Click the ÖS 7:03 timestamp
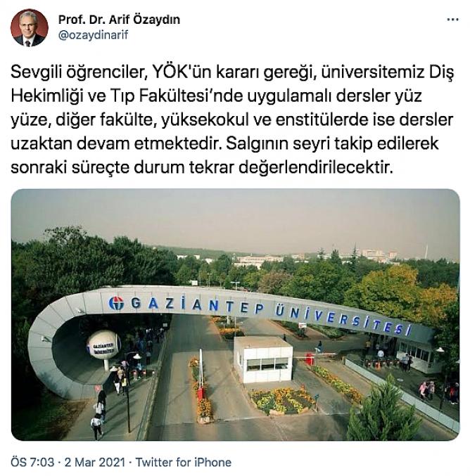Viewport: 470px width, 476px height. (32, 463)
